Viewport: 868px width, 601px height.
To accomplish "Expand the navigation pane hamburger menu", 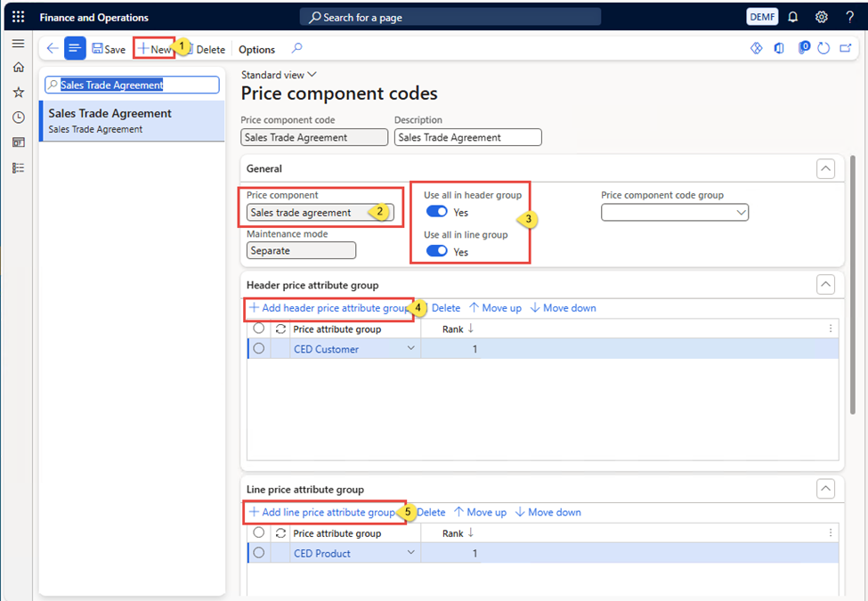I will (19, 43).
